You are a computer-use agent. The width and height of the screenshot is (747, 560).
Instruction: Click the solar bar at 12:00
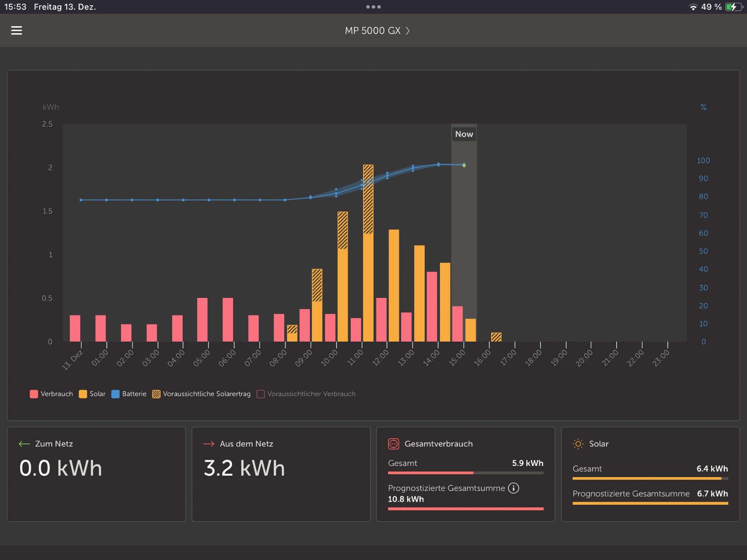click(x=394, y=285)
